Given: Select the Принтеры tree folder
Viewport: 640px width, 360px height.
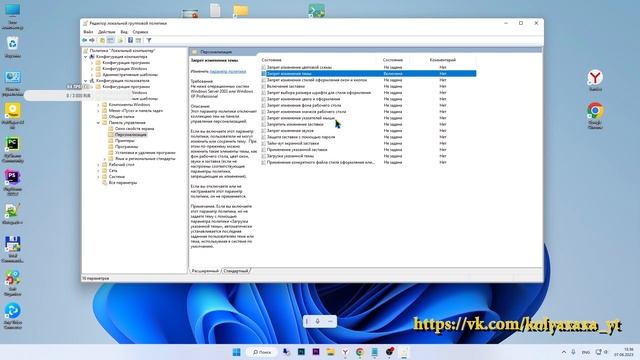Looking at the screenshot, I should click(124, 140).
